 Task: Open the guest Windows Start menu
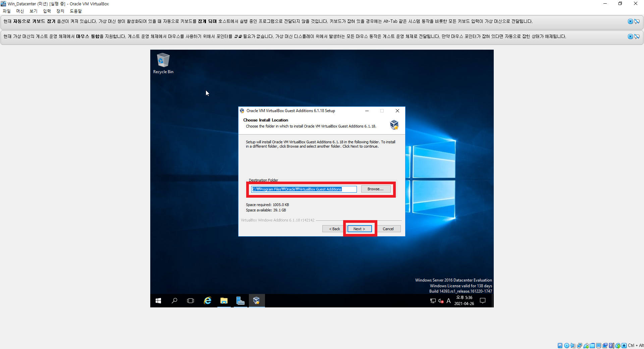pos(158,301)
